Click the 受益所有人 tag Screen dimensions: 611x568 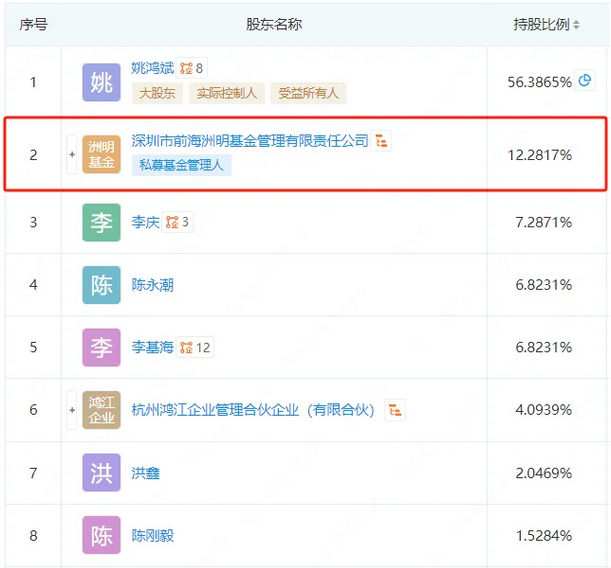308,93
